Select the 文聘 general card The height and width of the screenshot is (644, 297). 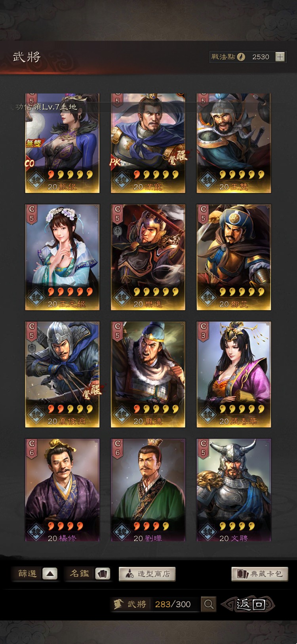(x=234, y=490)
